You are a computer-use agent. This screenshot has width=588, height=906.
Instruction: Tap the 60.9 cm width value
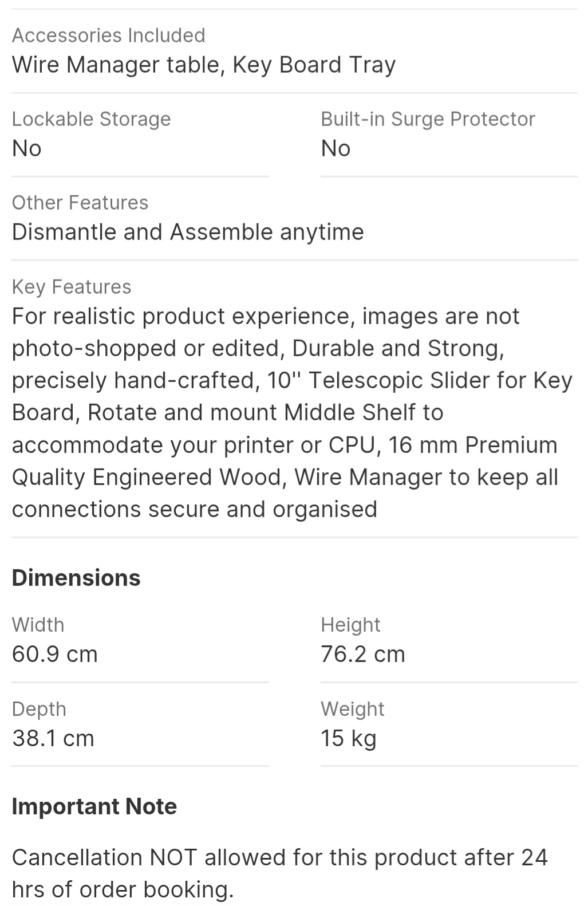(x=55, y=654)
